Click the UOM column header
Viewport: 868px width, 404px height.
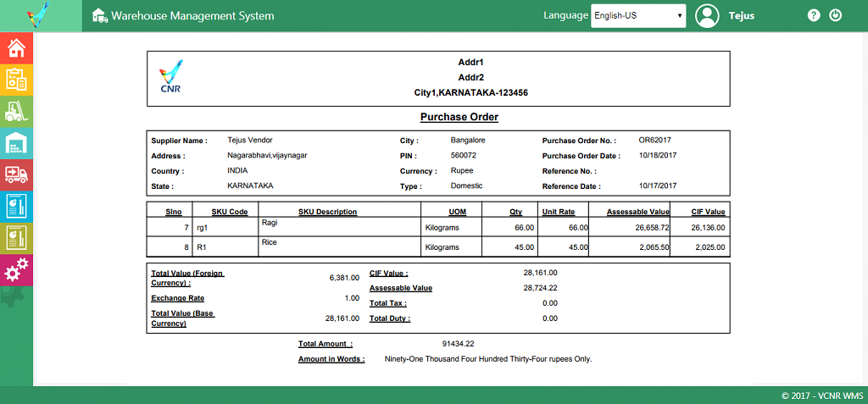457,212
